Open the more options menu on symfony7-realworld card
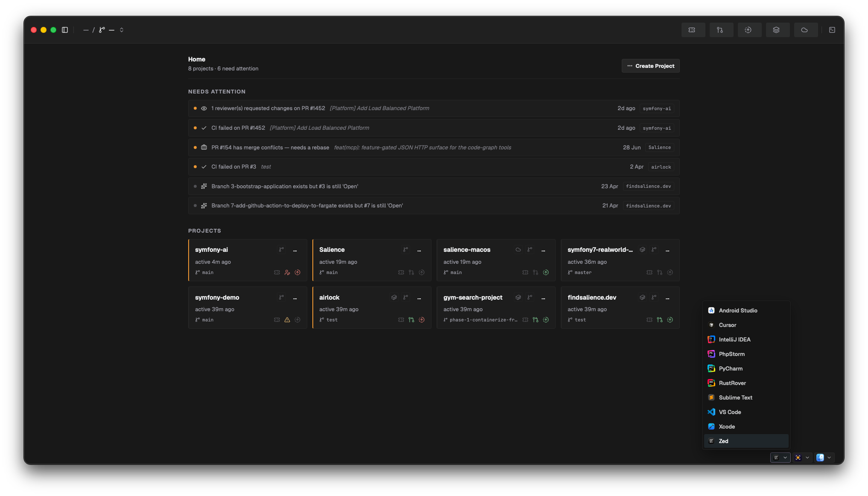The width and height of the screenshot is (868, 496). click(667, 250)
